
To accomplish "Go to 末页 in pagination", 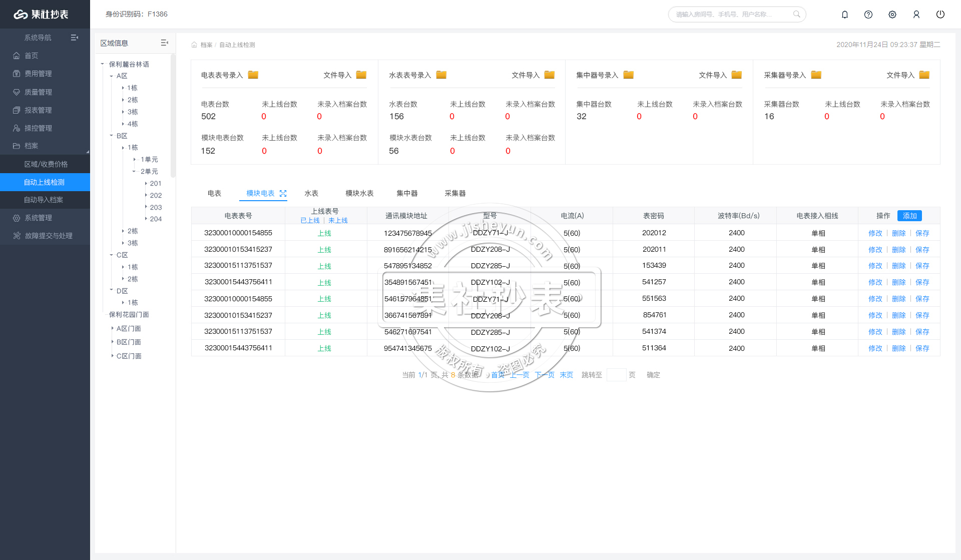I will click(567, 375).
